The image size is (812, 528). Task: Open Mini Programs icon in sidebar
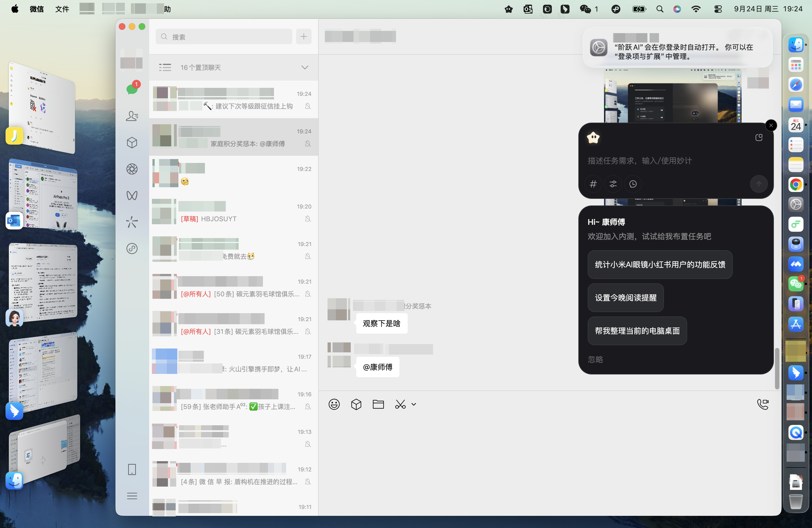[132, 248]
